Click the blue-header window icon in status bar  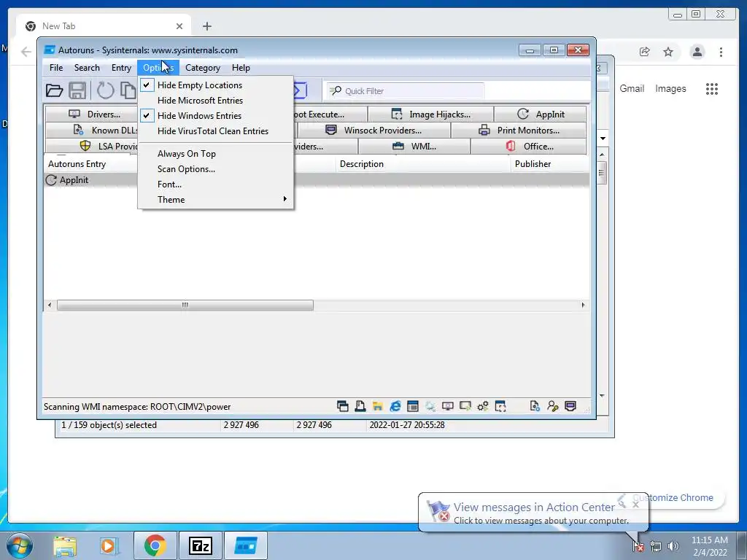coord(413,406)
